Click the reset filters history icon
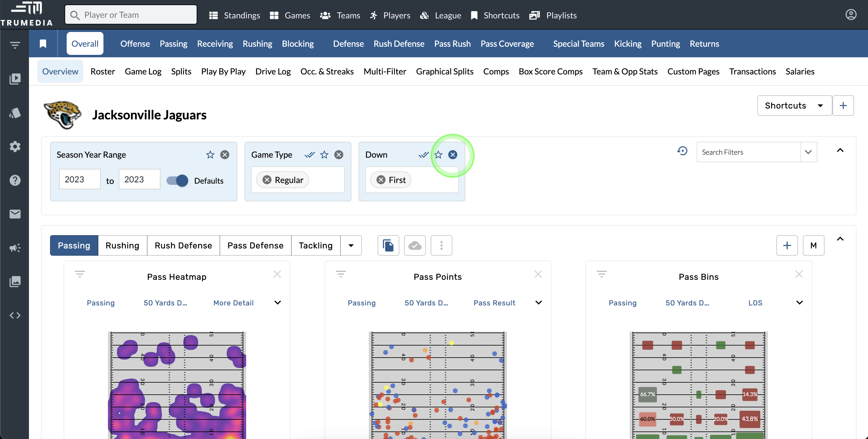The height and width of the screenshot is (439, 868). [x=682, y=151]
